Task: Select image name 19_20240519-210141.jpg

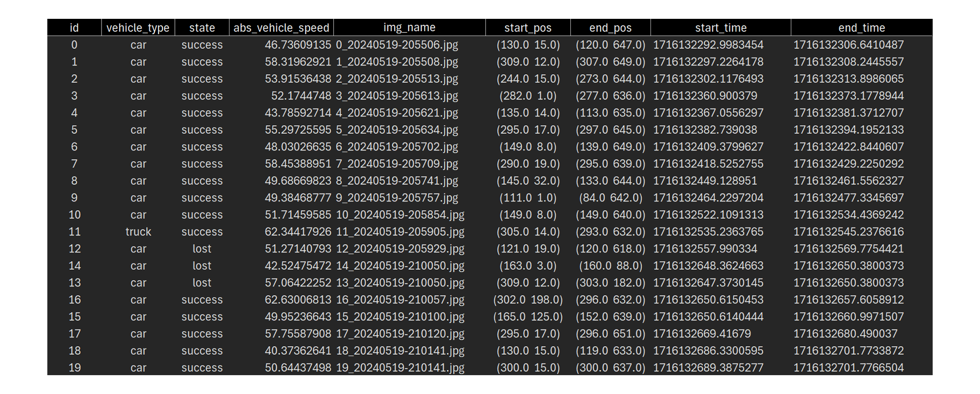Action: coord(400,368)
